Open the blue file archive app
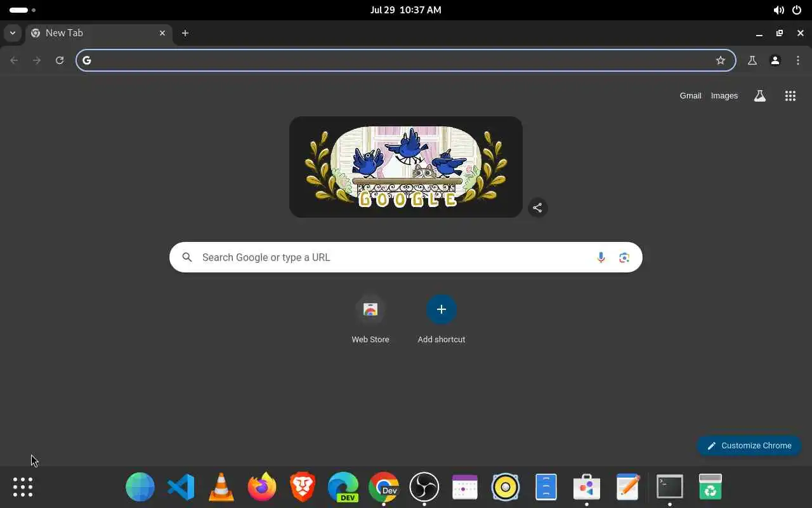 546,487
